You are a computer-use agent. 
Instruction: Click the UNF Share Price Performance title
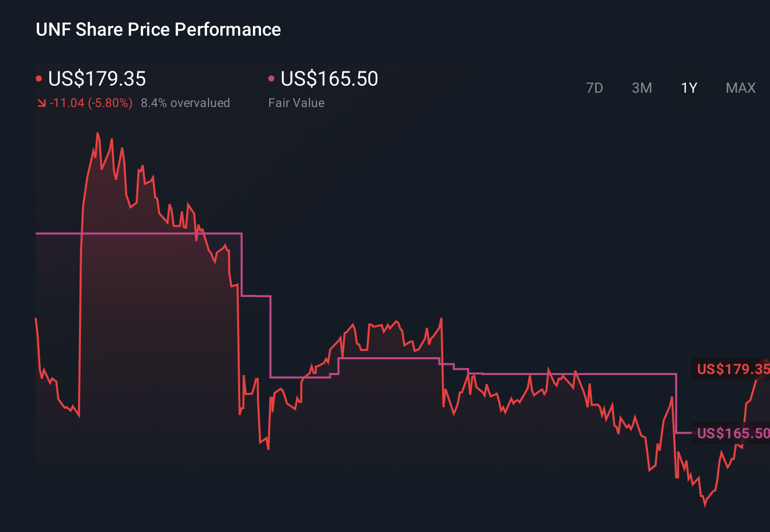tap(158, 30)
